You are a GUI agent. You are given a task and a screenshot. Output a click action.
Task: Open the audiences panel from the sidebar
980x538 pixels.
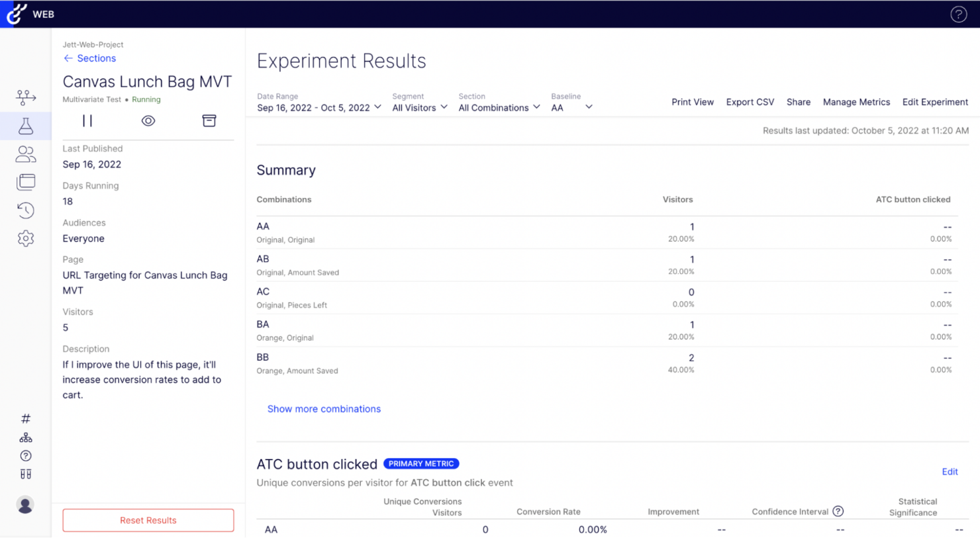[25, 154]
